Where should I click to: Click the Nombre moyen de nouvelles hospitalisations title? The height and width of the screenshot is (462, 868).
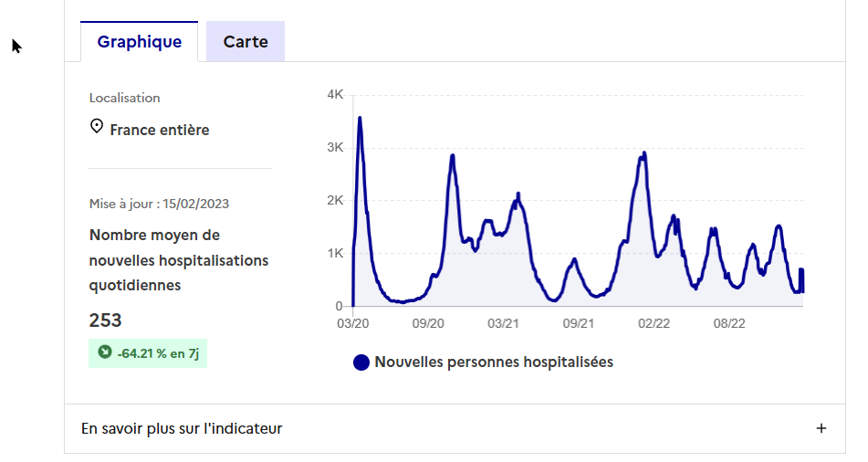[x=179, y=260]
